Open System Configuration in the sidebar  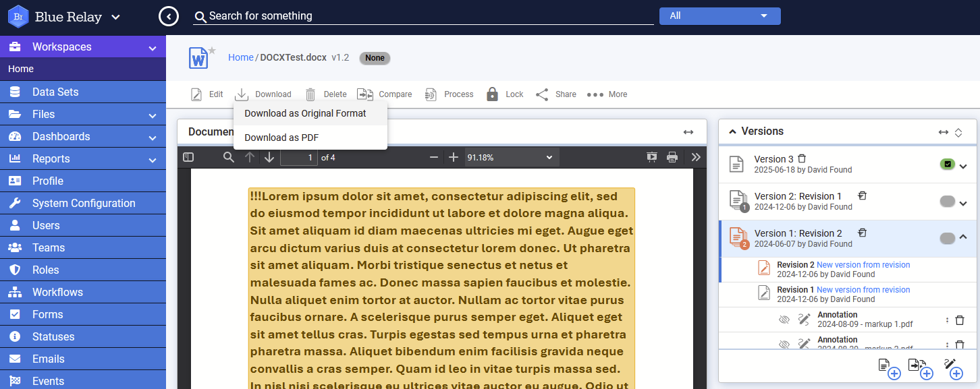pos(83,203)
